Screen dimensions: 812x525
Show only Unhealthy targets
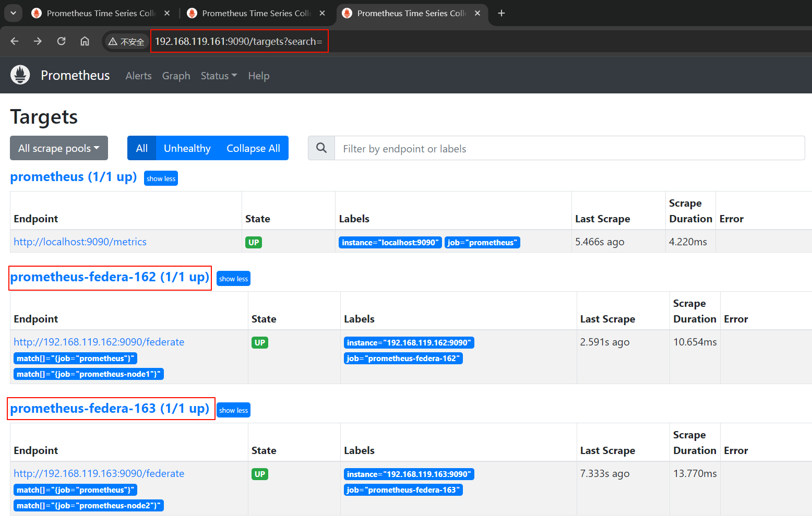[187, 148]
